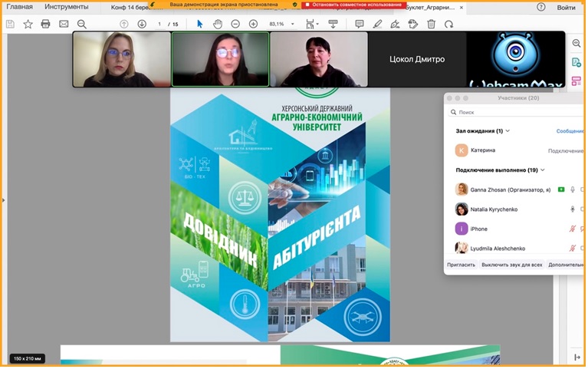Switch to the Буклет_Аграрни document tab

[431, 7]
